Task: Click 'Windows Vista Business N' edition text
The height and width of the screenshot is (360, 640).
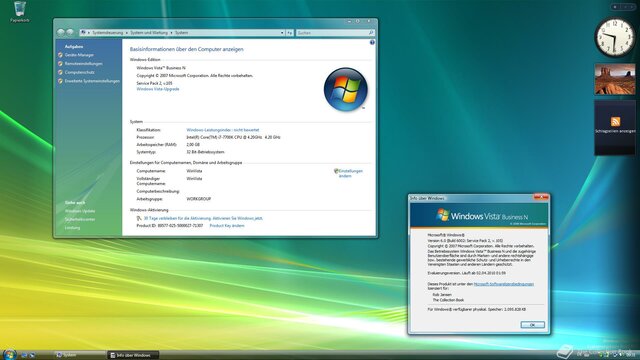Action: coord(161,68)
